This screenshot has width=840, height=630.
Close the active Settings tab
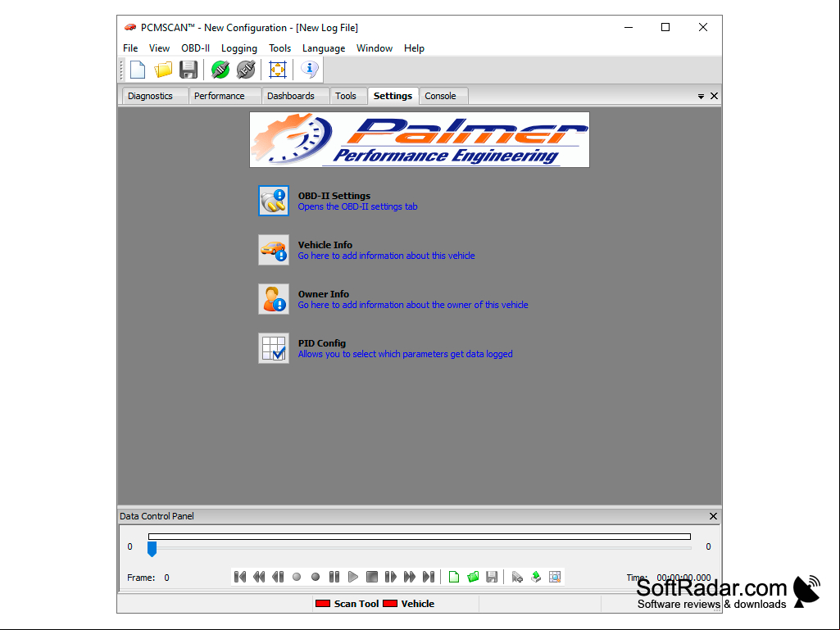pyautogui.click(x=714, y=96)
